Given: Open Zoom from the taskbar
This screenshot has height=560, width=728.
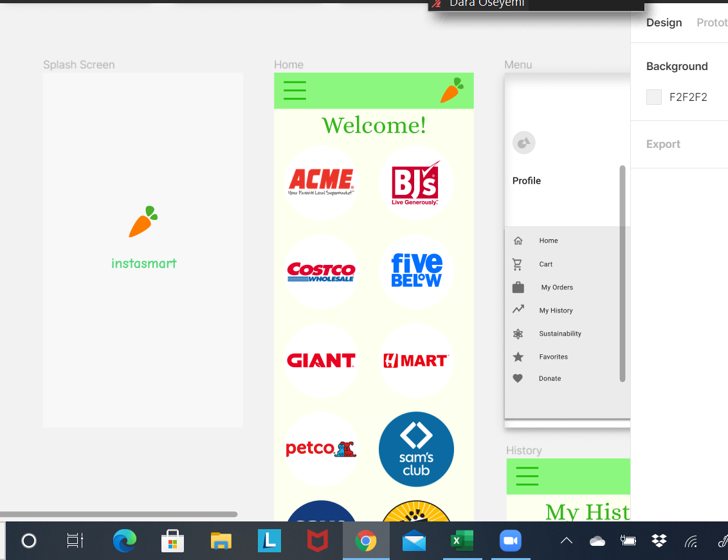Looking at the screenshot, I should pyautogui.click(x=510, y=541).
